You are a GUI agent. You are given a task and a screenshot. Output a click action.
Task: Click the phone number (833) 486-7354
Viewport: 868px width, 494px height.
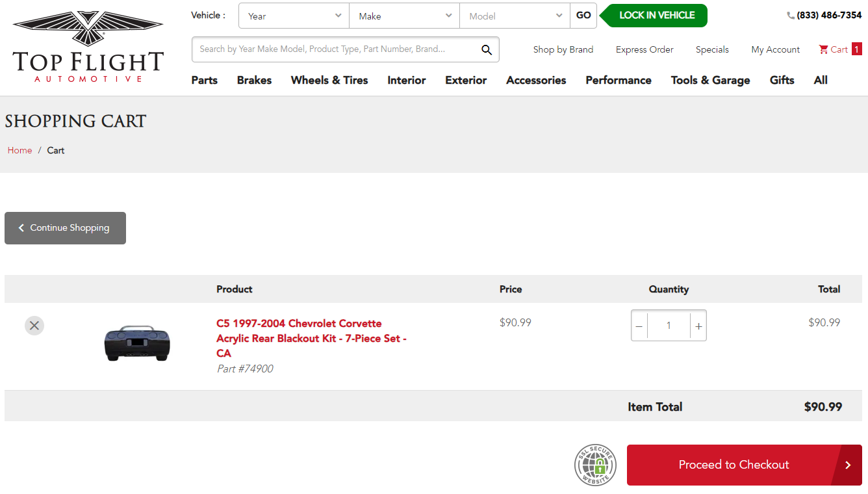pos(824,15)
